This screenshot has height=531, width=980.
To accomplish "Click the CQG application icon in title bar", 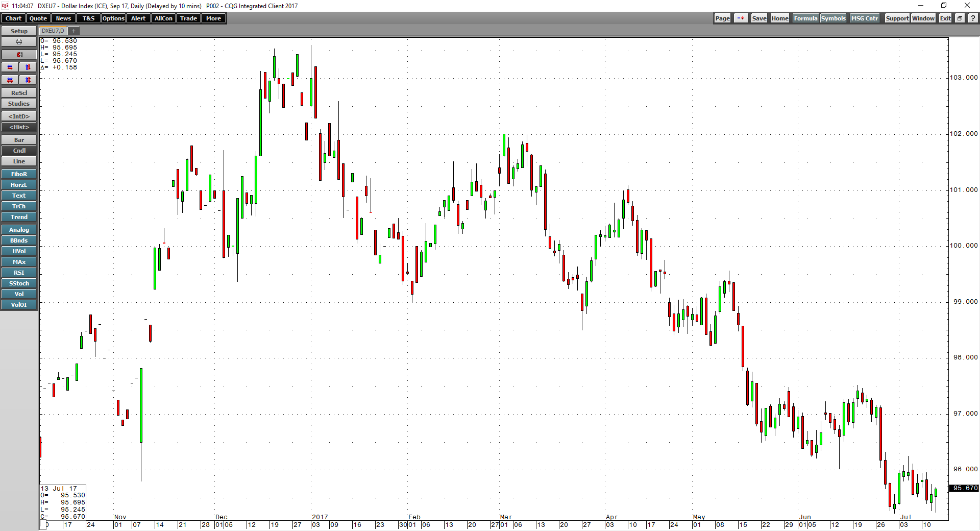I will pyautogui.click(x=5, y=6).
